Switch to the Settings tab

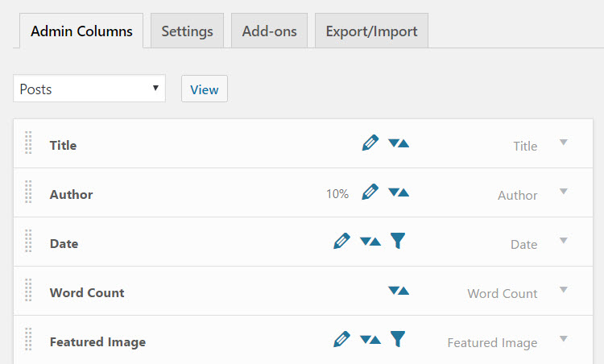tap(187, 31)
